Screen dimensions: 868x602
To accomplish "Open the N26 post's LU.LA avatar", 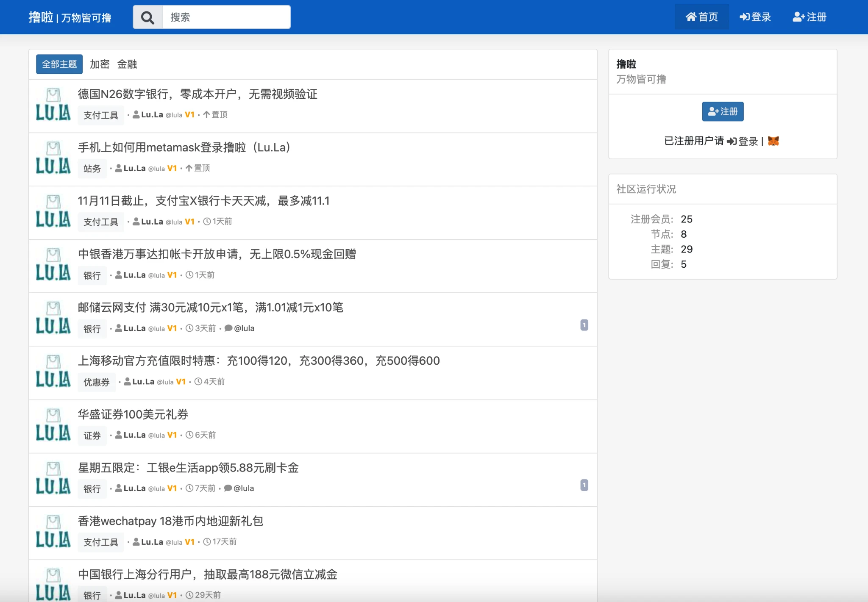I will coord(53,105).
